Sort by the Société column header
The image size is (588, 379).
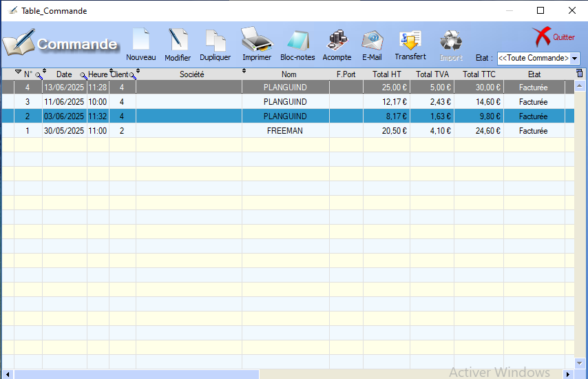coord(191,74)
